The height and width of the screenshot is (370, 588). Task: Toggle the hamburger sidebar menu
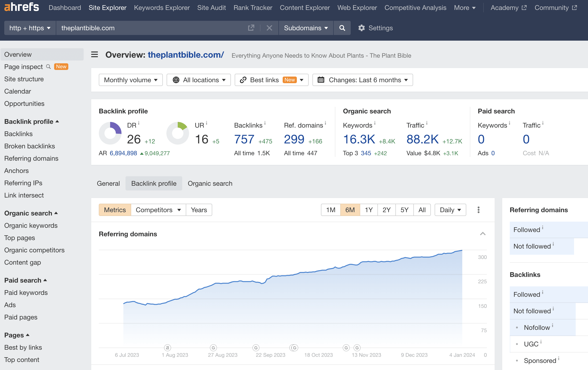coord(95,54)
